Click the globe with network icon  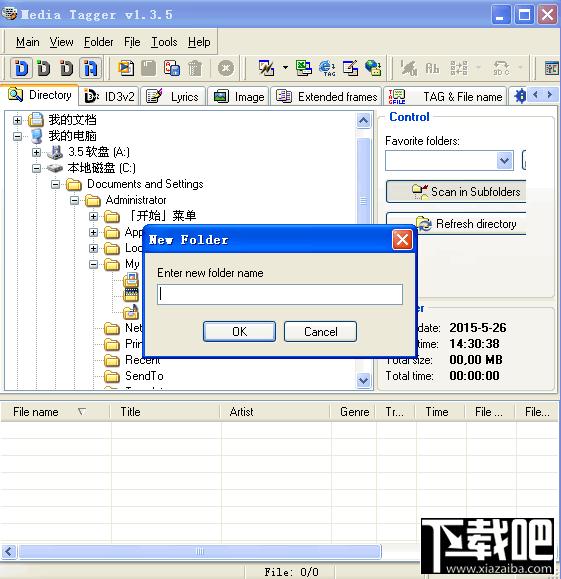point(373,68)
